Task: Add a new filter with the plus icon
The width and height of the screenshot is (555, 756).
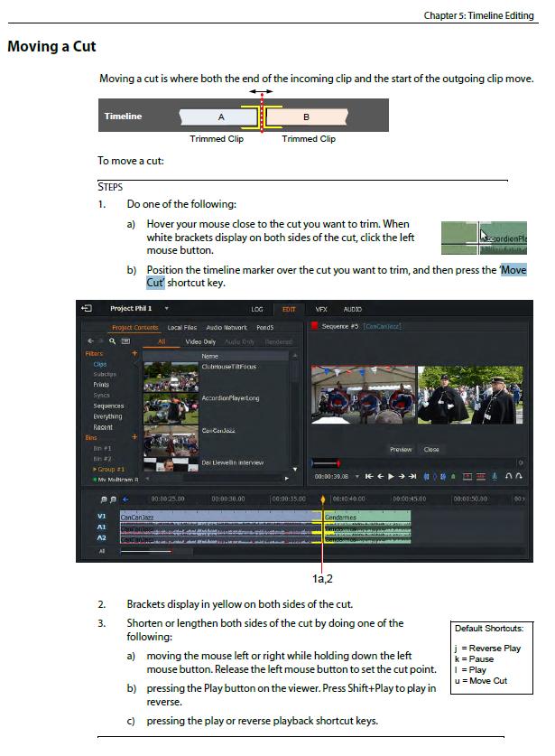Action: point(135,353)
